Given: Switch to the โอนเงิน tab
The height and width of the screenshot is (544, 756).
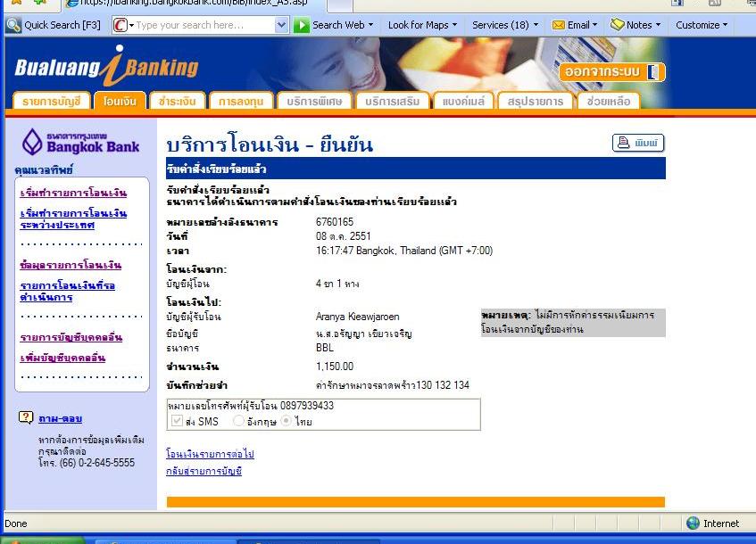Looking at the screenshot, I should (120, 101).
